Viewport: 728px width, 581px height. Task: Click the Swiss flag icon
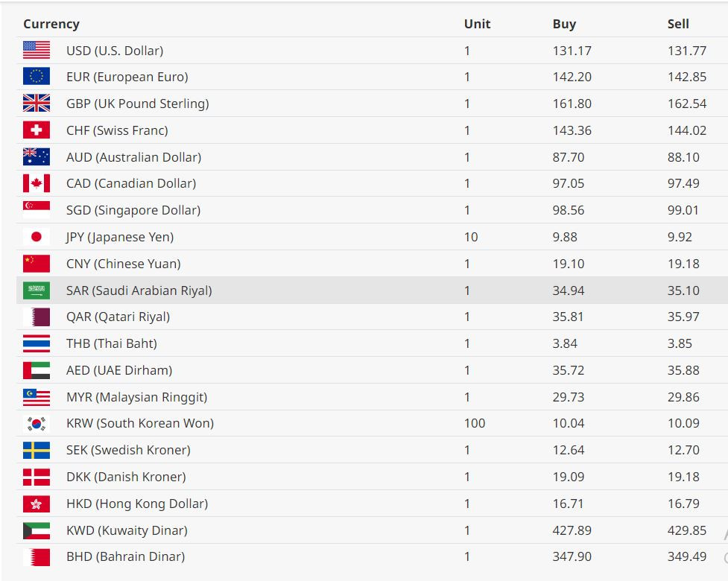(37, 130)
